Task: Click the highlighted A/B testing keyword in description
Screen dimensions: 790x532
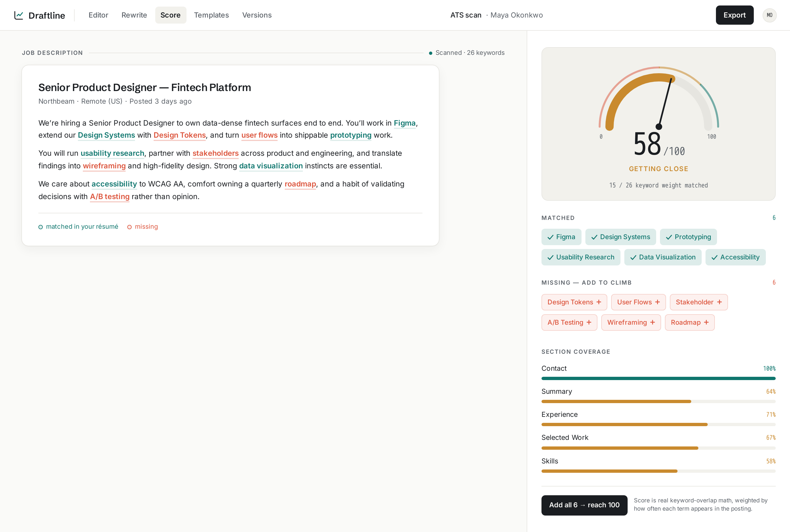Action: (x=110, y=196)
